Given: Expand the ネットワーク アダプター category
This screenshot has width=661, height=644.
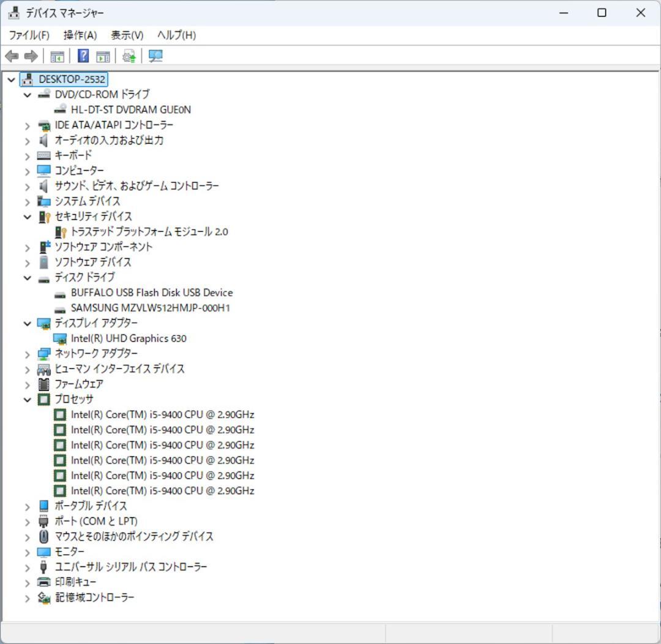Looking at the screenshot, I should click(x=27, y=353).
